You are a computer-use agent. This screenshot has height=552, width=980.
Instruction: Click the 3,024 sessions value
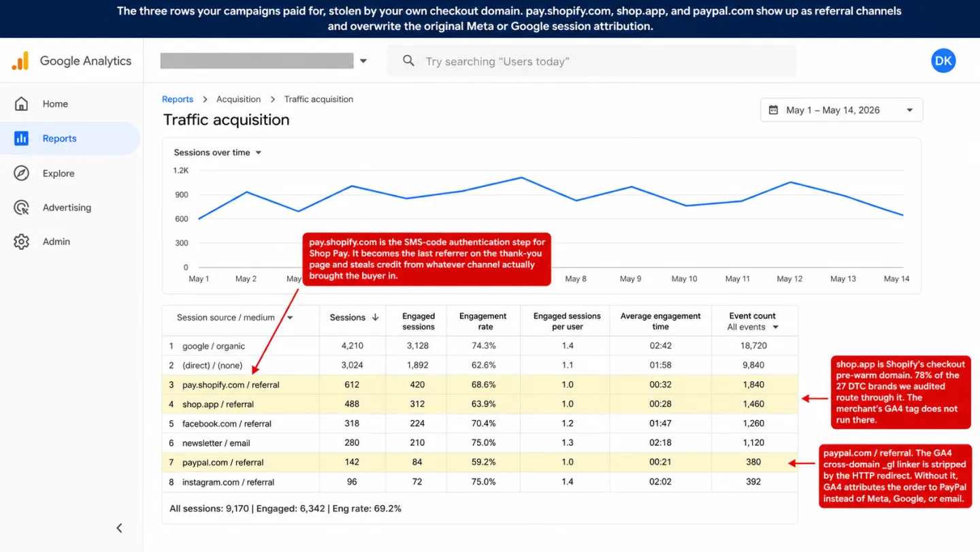[x=352, y=365]
